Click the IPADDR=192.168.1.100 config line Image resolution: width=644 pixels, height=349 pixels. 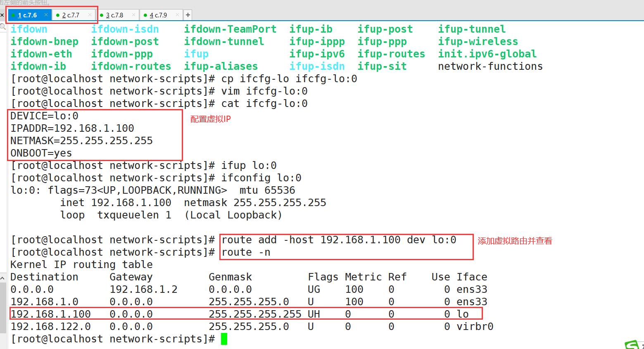[x=72, y=128]
